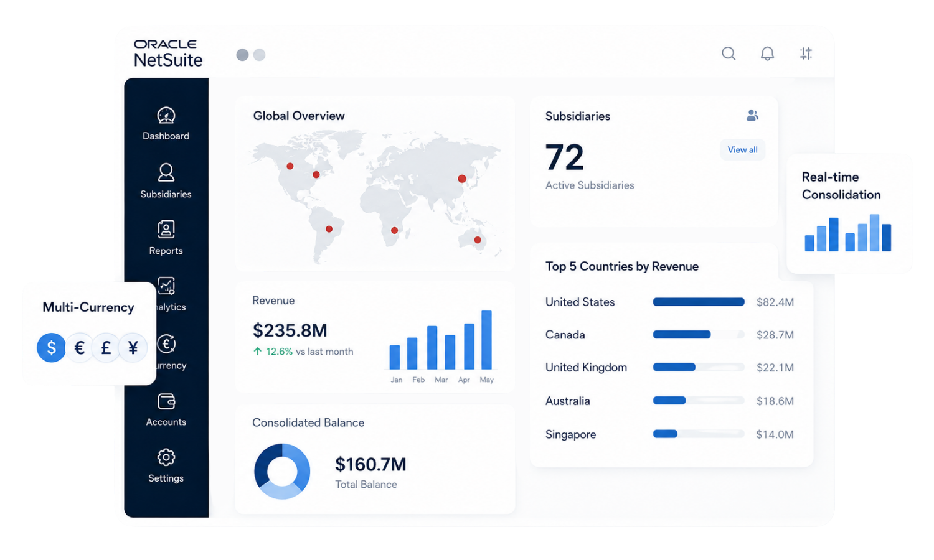The image size is (934, 560).
Task: Click the world map in Global Overview
Action: 375,196
